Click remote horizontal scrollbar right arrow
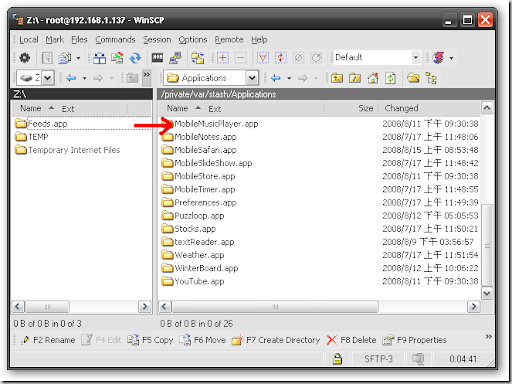This screenshot has height=384, width=512. coord(474,306)
